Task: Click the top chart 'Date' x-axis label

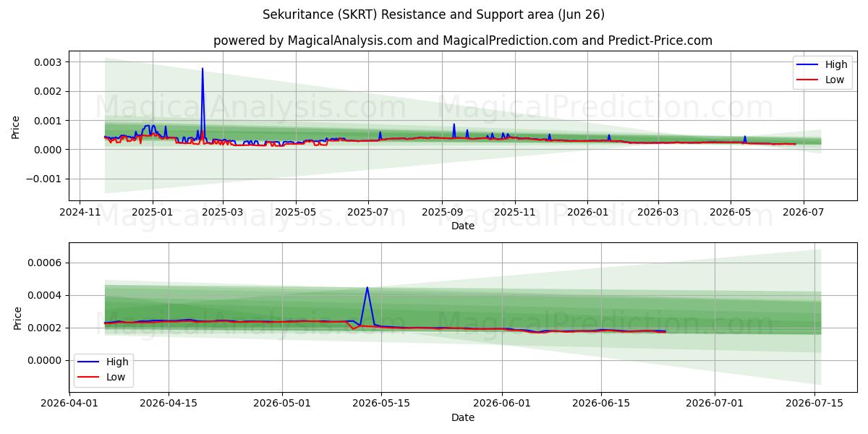Action: (463, 226)
